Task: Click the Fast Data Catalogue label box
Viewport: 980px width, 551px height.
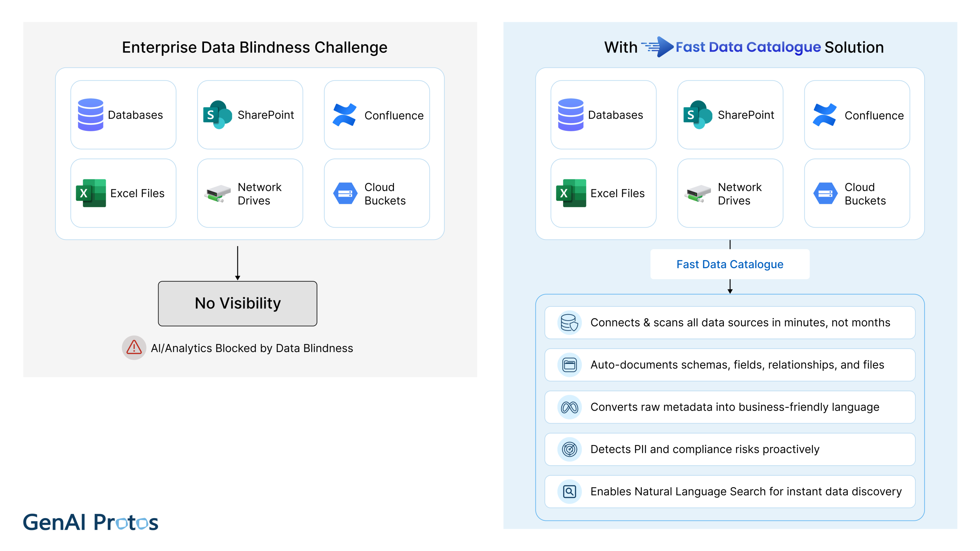Action: click(x=730, y=264)
